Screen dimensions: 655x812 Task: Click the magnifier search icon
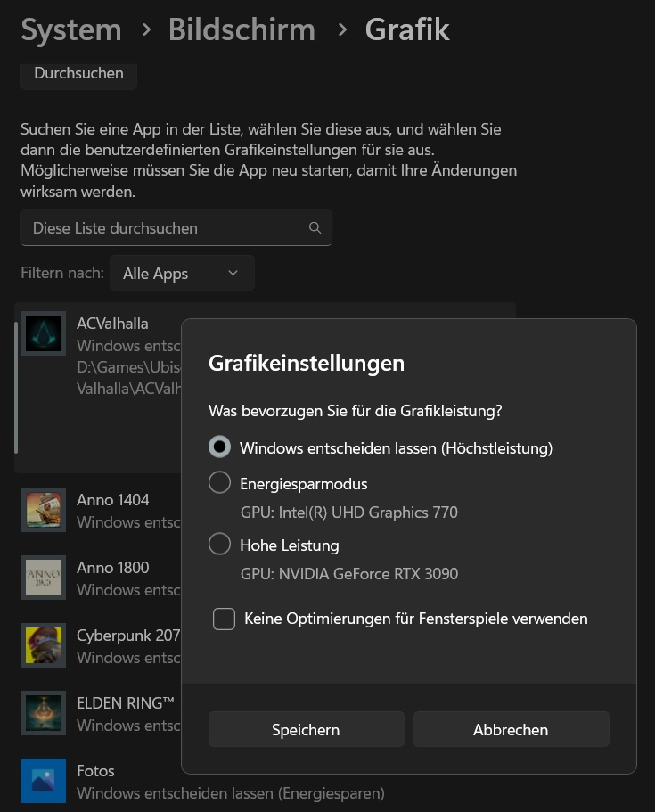click(x=315, y=227)
